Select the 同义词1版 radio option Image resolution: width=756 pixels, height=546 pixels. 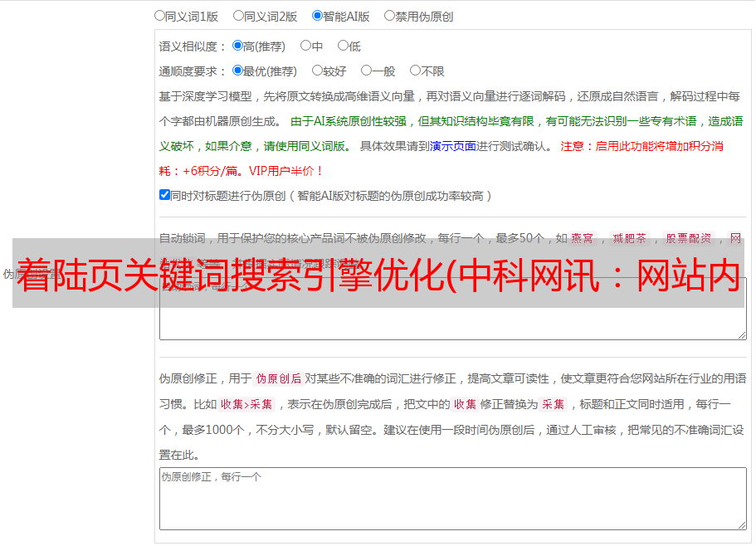pyautogui.click(x=159, y=16)
